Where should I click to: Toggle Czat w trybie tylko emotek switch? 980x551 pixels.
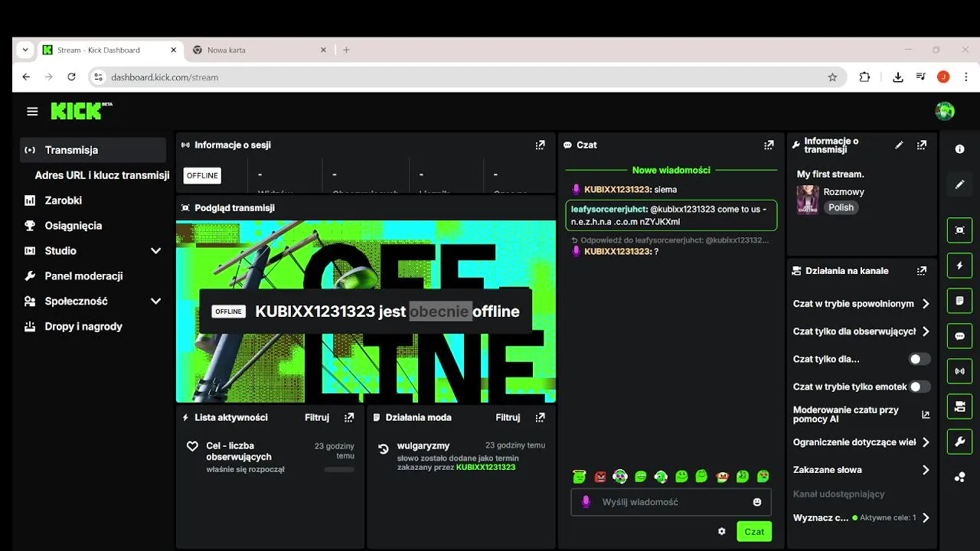point(920,386)
